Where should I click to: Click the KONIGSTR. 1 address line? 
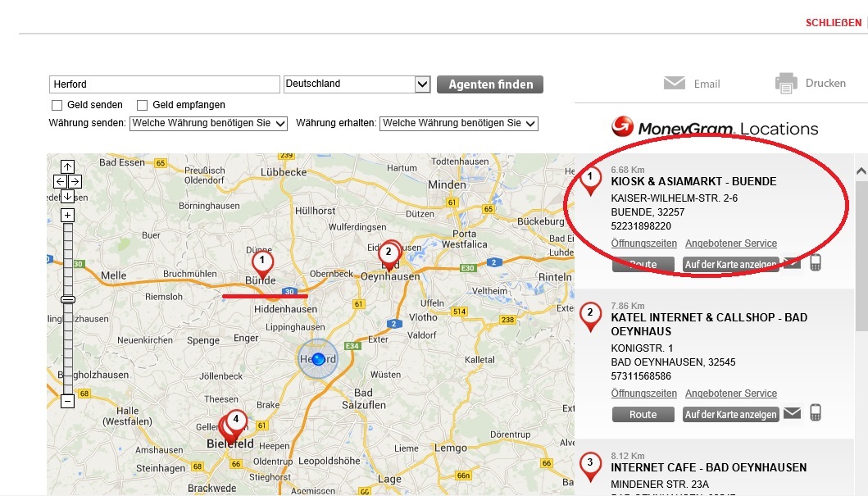click(642, 348)
